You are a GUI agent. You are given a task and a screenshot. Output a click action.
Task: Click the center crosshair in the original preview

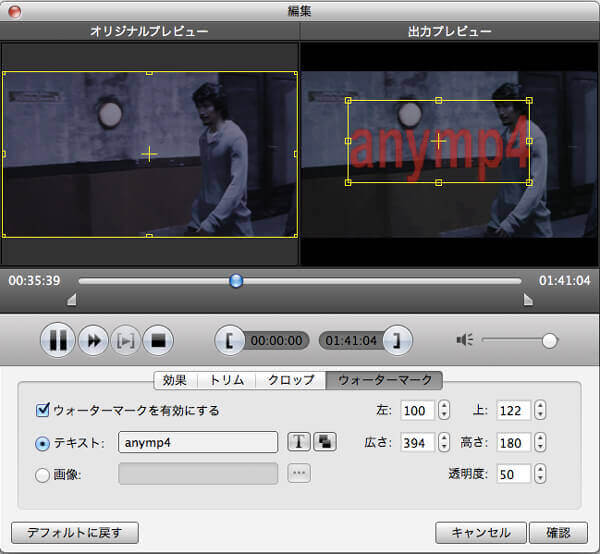(149, 154)
